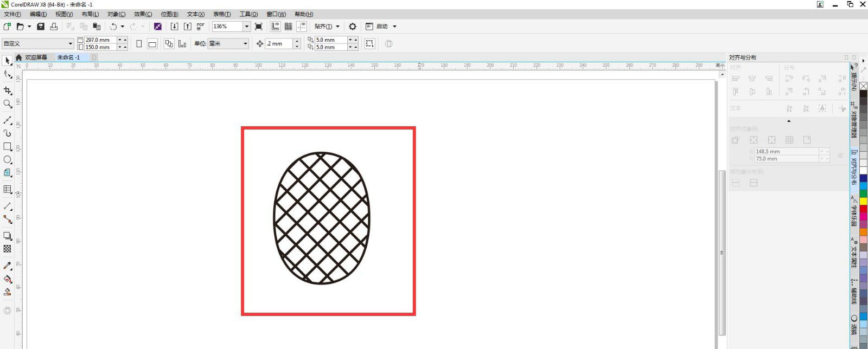Toggle portrait page orientation
This screenshot has width=868, height=349.
click(139, 44)
